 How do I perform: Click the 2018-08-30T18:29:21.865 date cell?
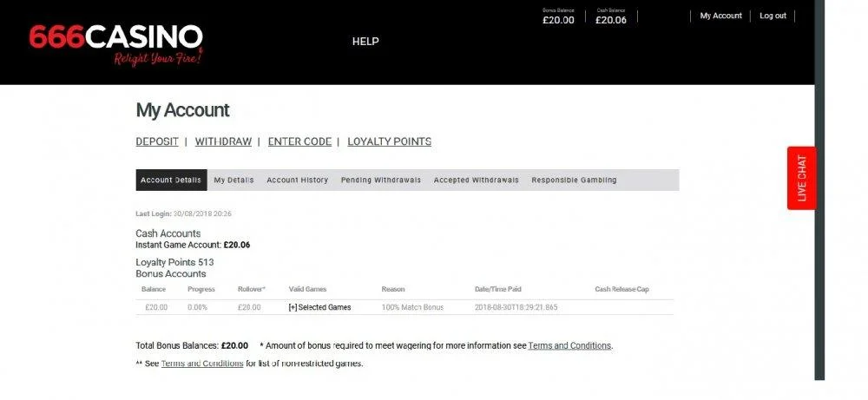[x=516, y=307]
